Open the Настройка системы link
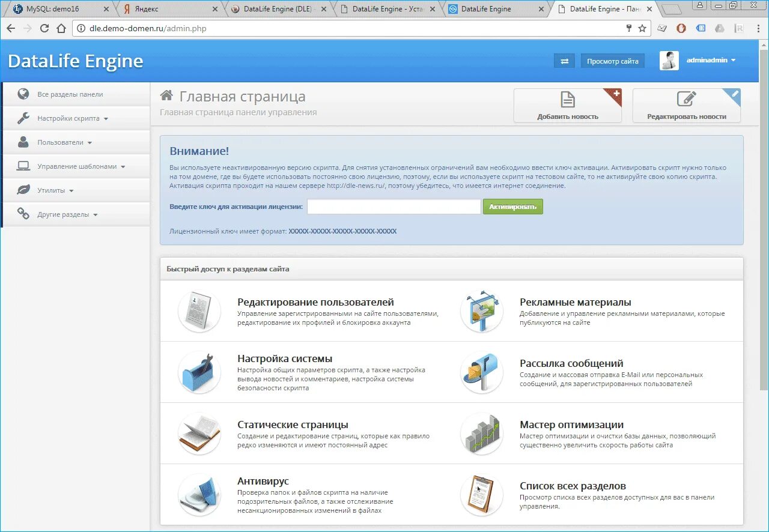 coord(285,358)
